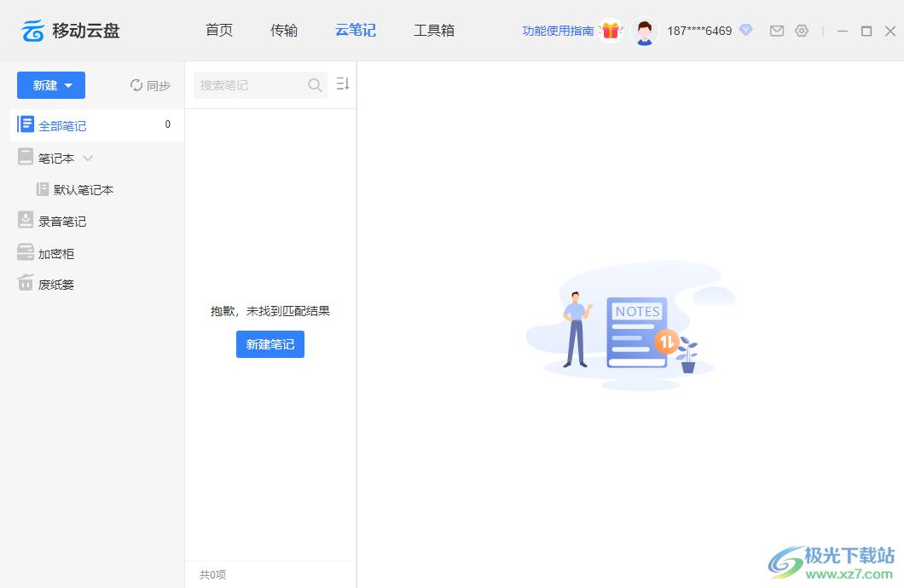This screenshot has height=588, width=904.
Task: Select 默认笔记本 in the notebook tree
Action: coord(83,190)
